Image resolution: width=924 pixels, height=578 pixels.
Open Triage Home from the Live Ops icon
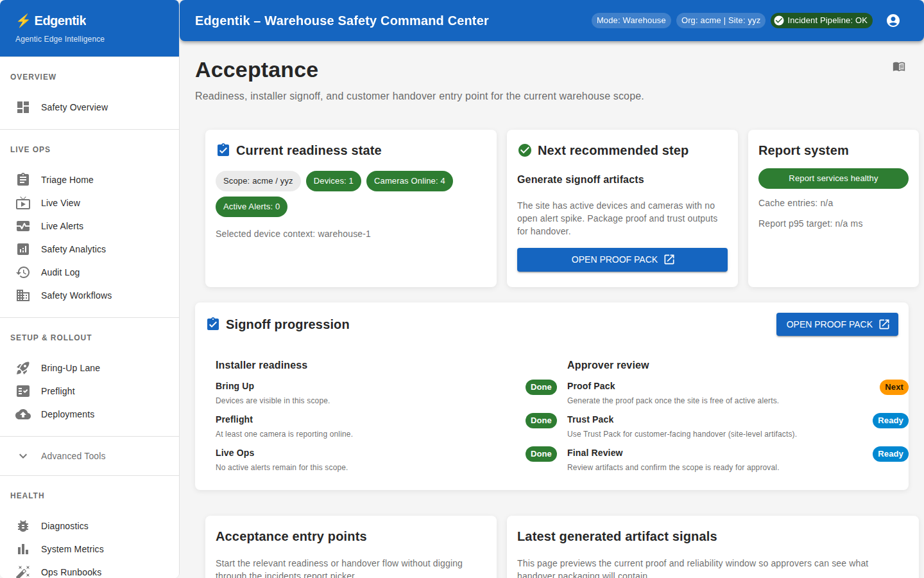[23, 179]
